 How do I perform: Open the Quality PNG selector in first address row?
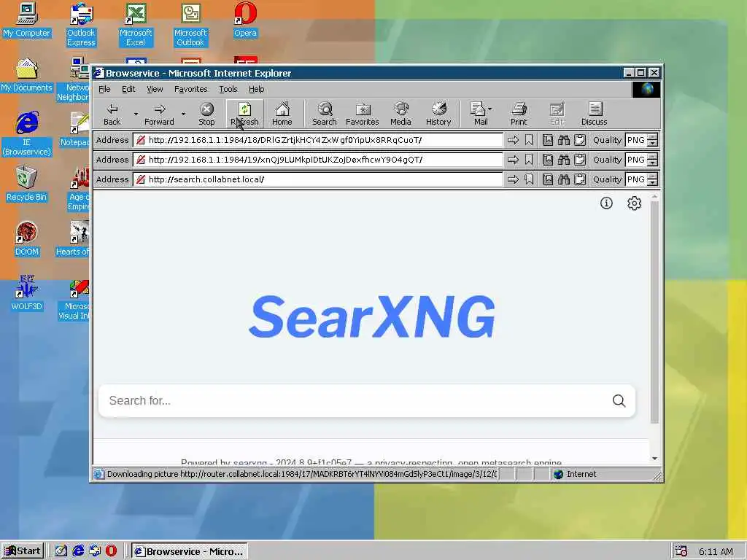(x=642, y=140)
